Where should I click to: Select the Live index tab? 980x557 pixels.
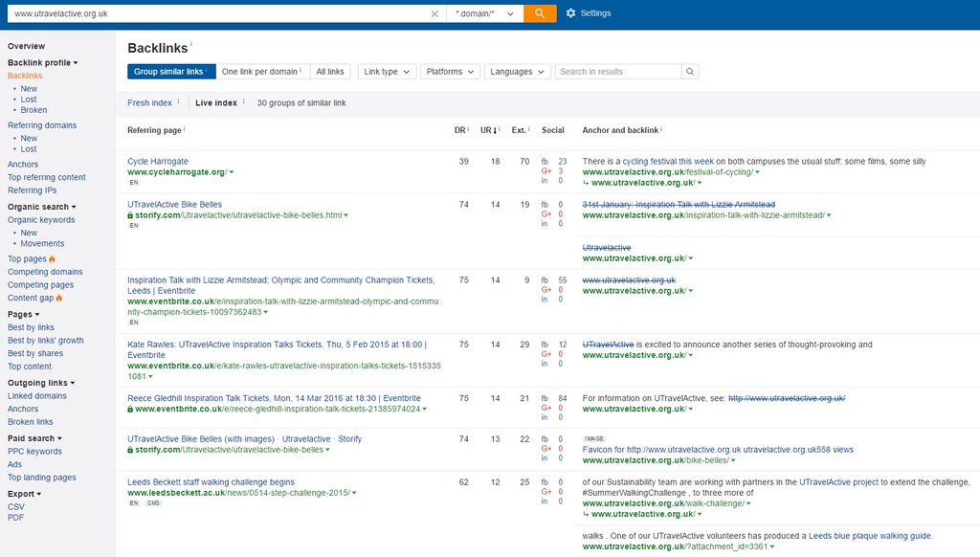click(216, 103)
